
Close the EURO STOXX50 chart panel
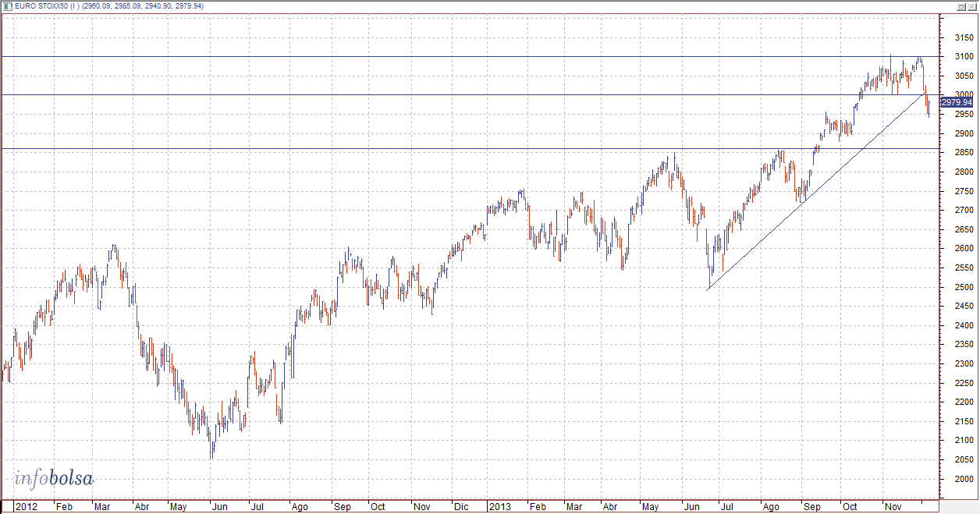[971, 6]
